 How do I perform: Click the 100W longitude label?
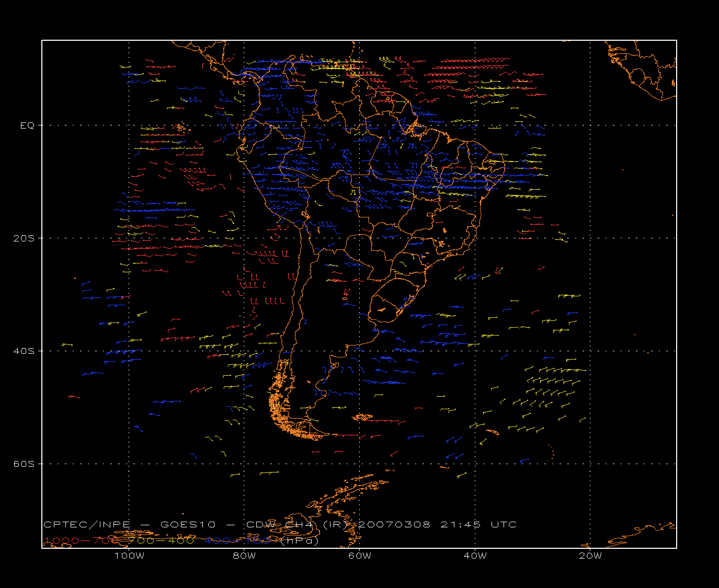[129, 556]
